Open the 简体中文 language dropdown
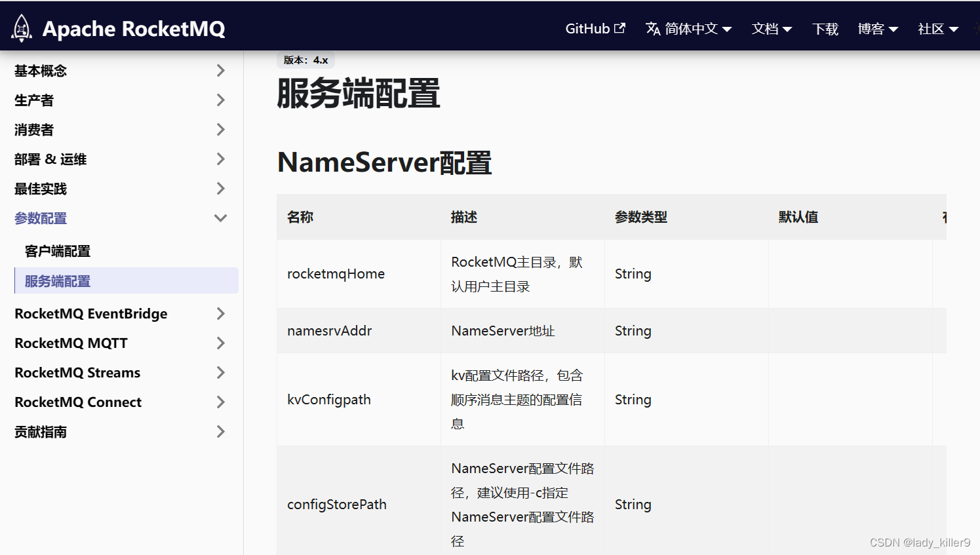The height and width of the screenshot is (555, 980). pyautogui.click(x=689, y=29)
